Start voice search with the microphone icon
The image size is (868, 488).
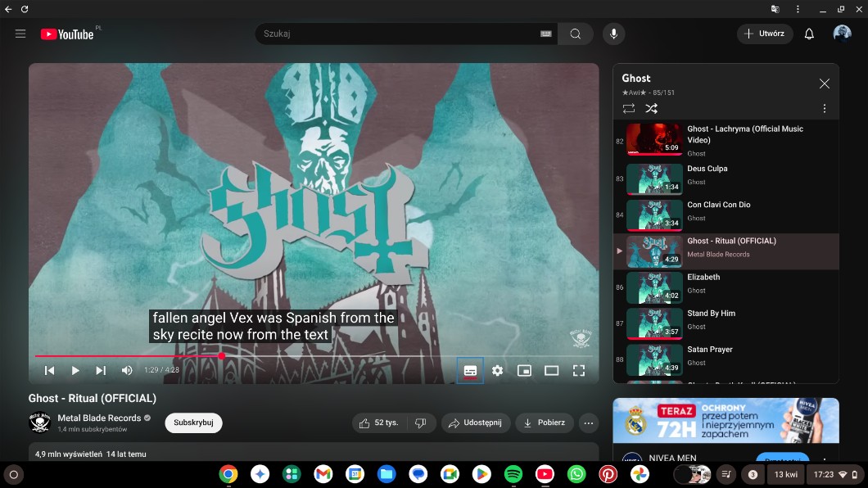(613, 34)
